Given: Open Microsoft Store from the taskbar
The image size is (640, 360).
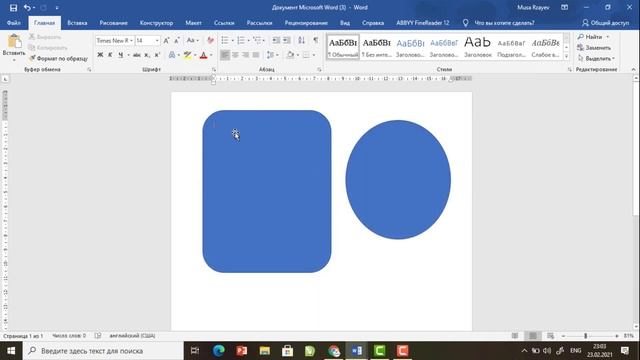Looking at the screenshot, I should (x=287, y=351).
